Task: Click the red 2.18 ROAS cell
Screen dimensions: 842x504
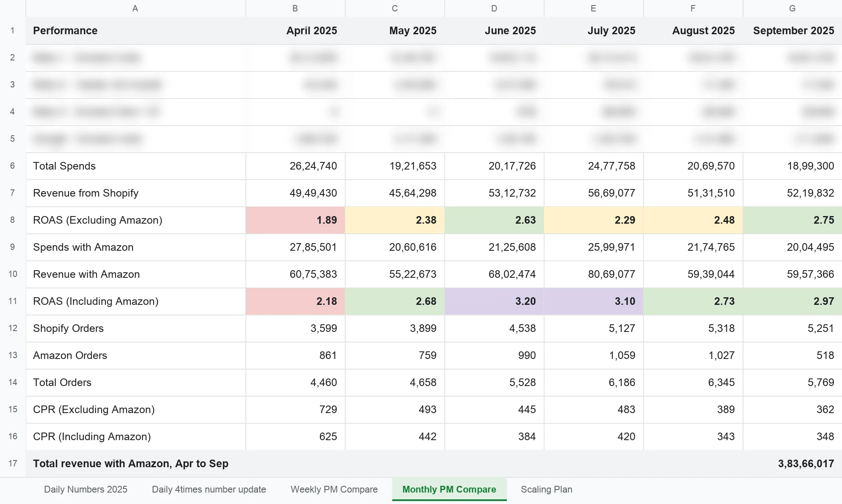Action: click(295, 301)
